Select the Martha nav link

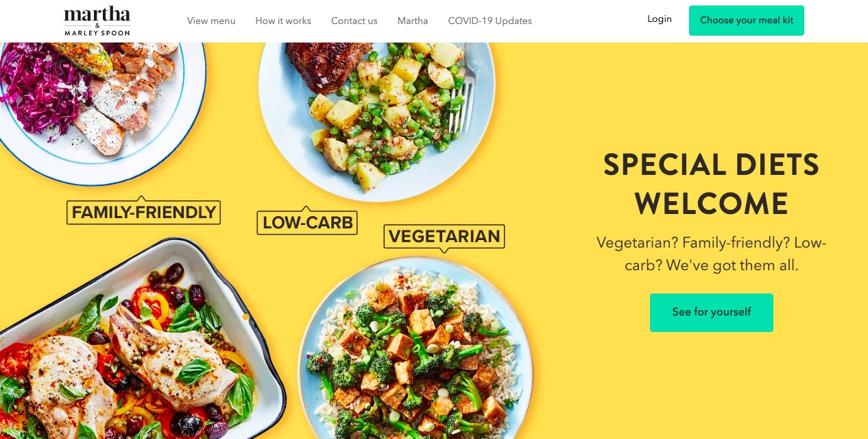(413, 21)
